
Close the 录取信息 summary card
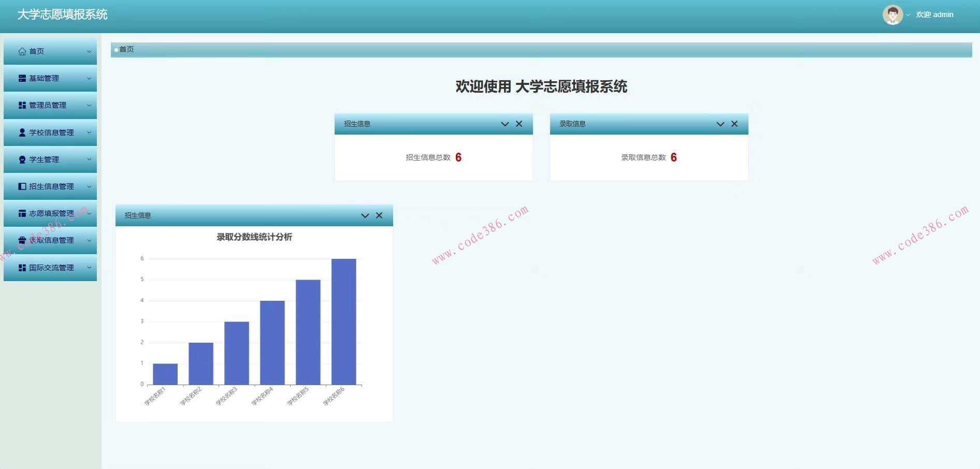[x=734, y=124]
